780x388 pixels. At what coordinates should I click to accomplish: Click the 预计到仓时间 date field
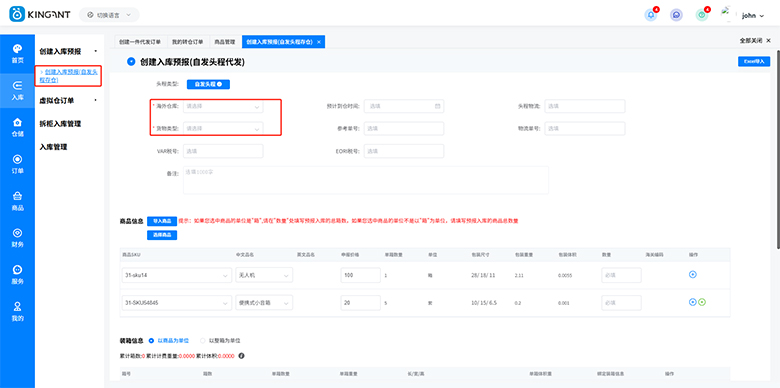point(404,106)
